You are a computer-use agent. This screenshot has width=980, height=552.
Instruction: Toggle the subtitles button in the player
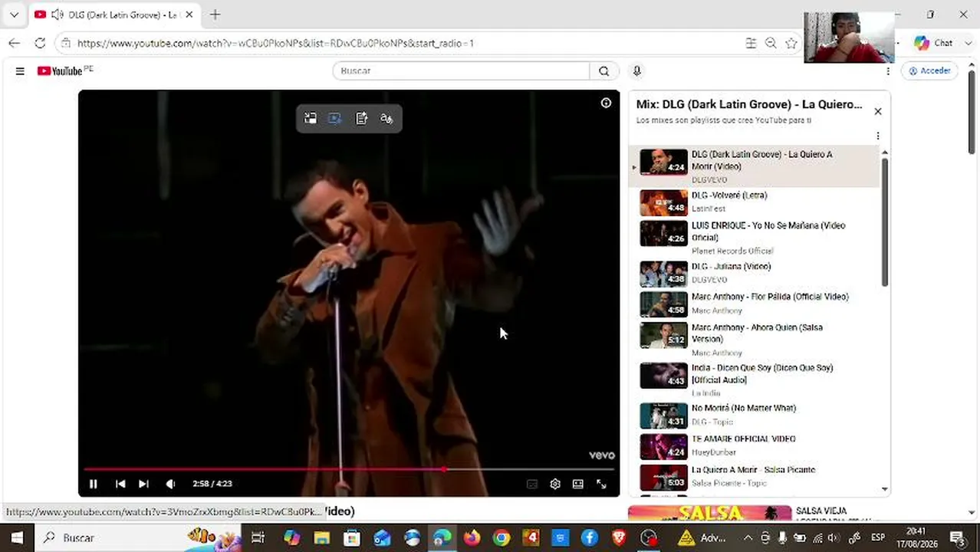(x=531, y=484)
